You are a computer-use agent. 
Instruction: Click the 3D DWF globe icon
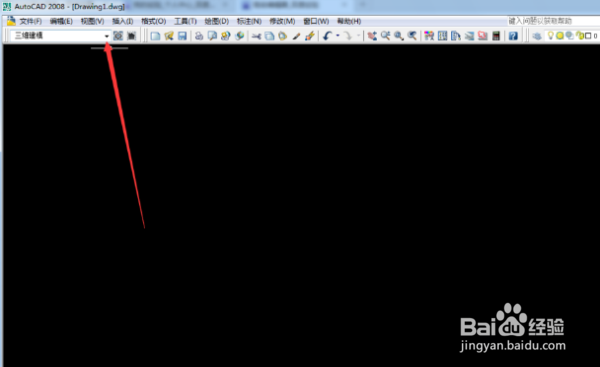click(x=240, y=36)
